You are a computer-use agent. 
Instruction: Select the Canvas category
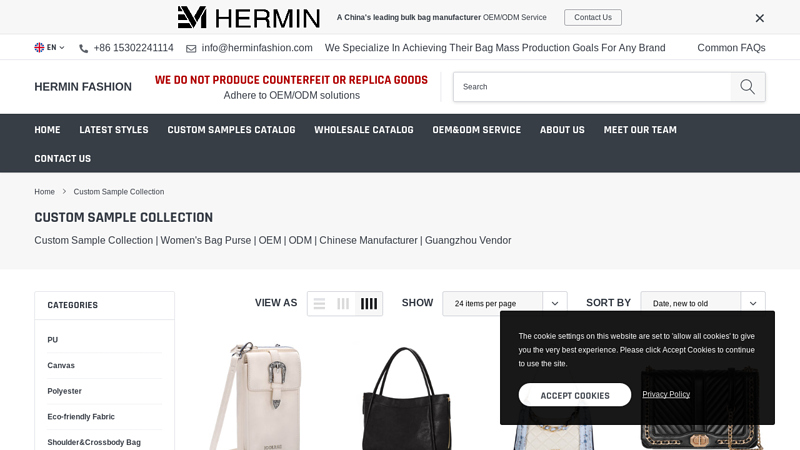click(x=61, y=365)
